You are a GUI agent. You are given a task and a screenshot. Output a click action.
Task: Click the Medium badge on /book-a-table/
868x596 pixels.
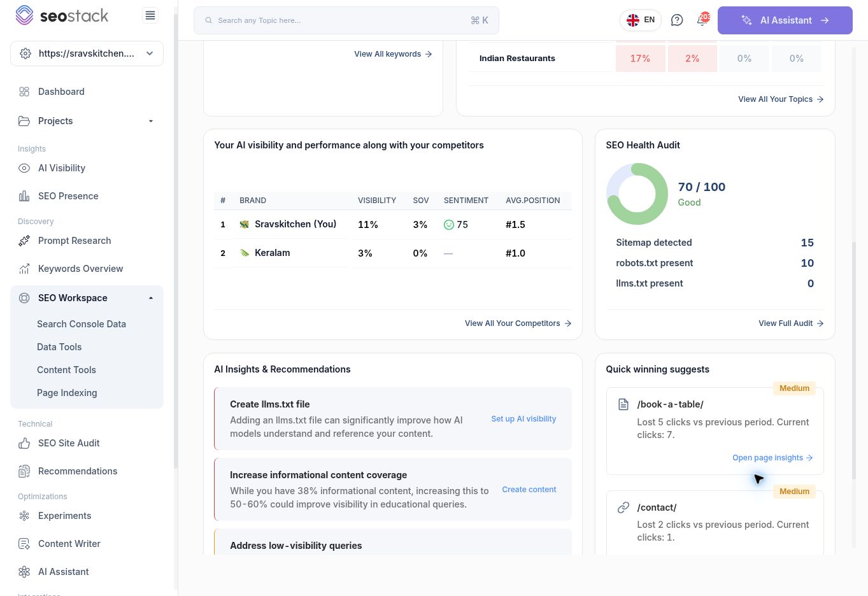[794, 388]
